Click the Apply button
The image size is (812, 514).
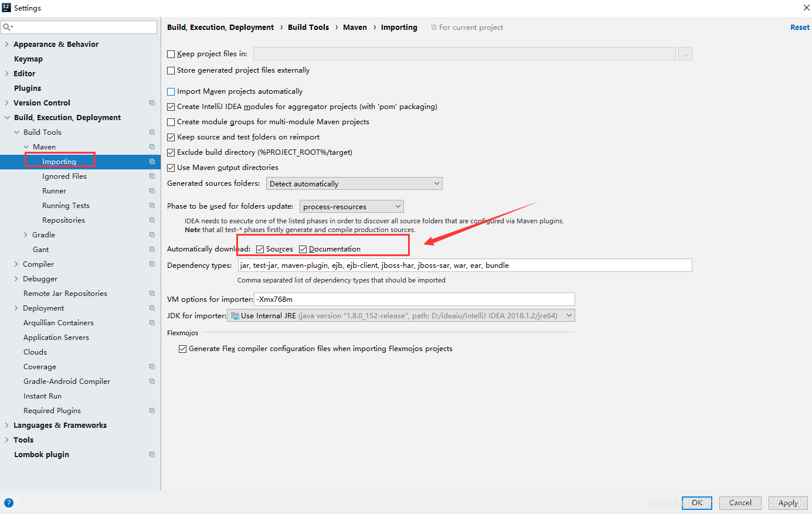coord(788,503)
